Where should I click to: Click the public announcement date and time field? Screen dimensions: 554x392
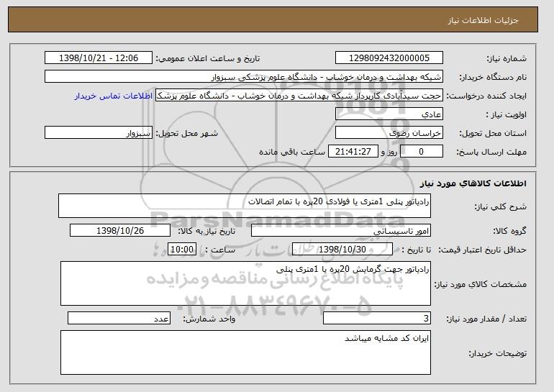[99, 58]
